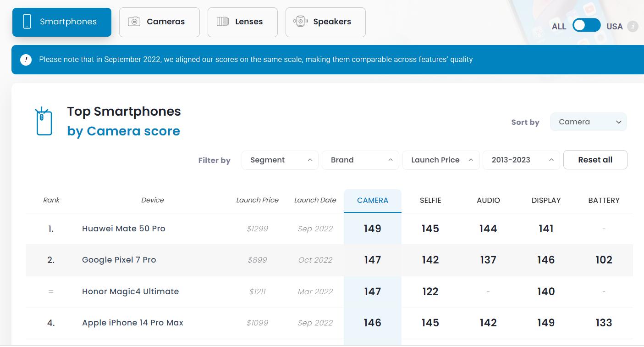Expand the Brand filter dropdown
The height and width of the screenshot is (347, 644).
[x=360, y=160]
